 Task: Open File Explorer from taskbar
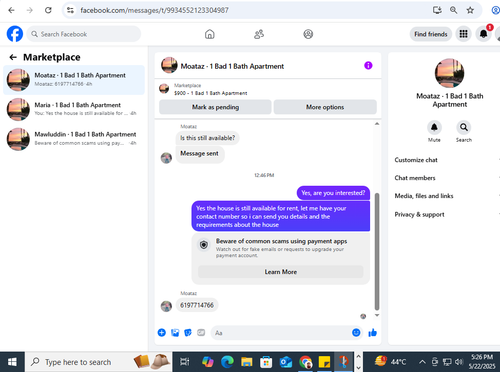(247, 362)
